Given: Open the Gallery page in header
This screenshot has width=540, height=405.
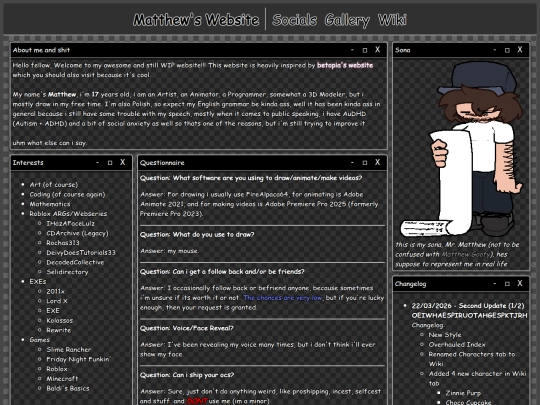Looking at the screenshot, I should pos(347,20).
